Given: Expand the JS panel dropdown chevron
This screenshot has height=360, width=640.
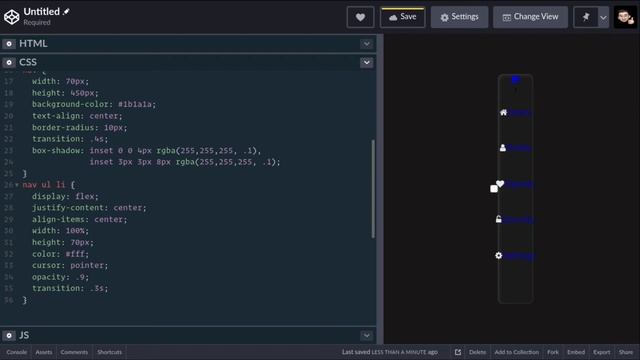Looking at the screenshot, I should 367,336.
